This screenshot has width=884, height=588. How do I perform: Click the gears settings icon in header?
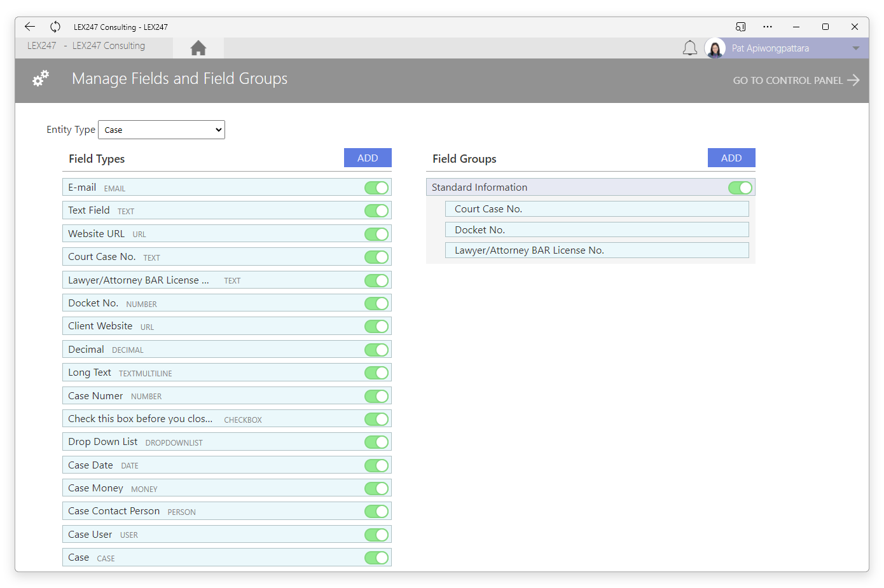41,79
